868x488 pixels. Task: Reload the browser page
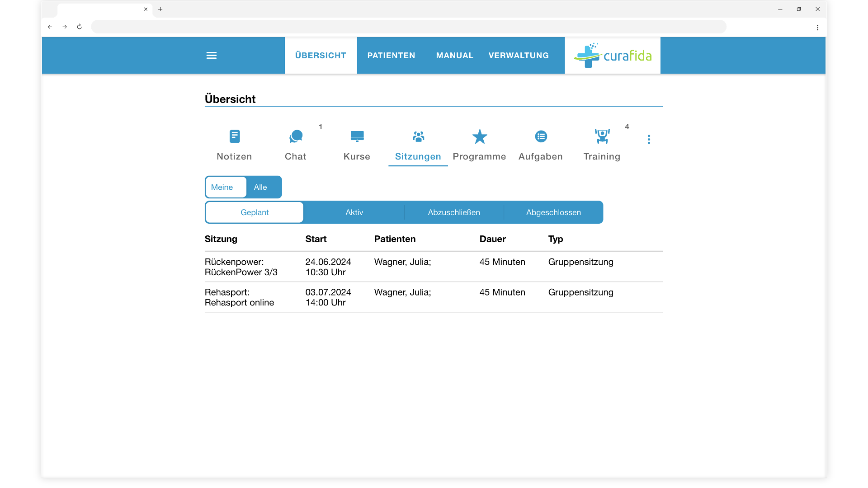click(x=79, y=27)
